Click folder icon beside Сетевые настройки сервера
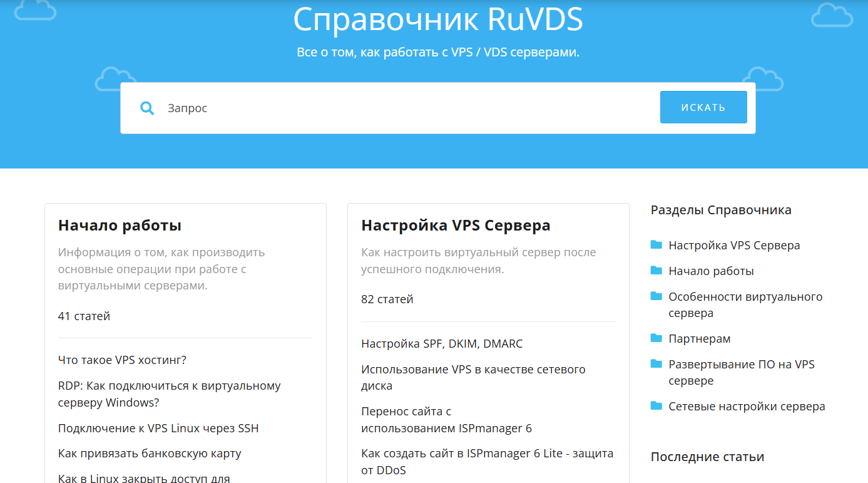Screen dimensions: 868x483 (656, 406)
